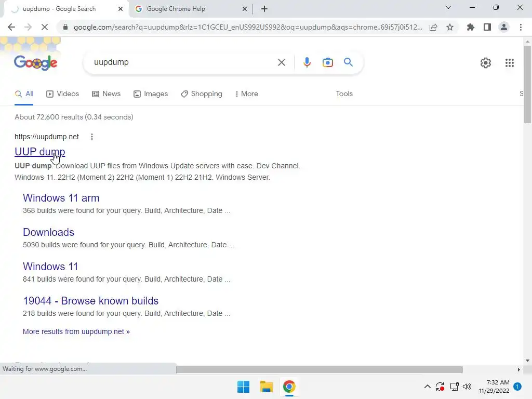The width and height of the screenshot is (532, 399).
Task: Open the clock and date panel
Action: 494,387
